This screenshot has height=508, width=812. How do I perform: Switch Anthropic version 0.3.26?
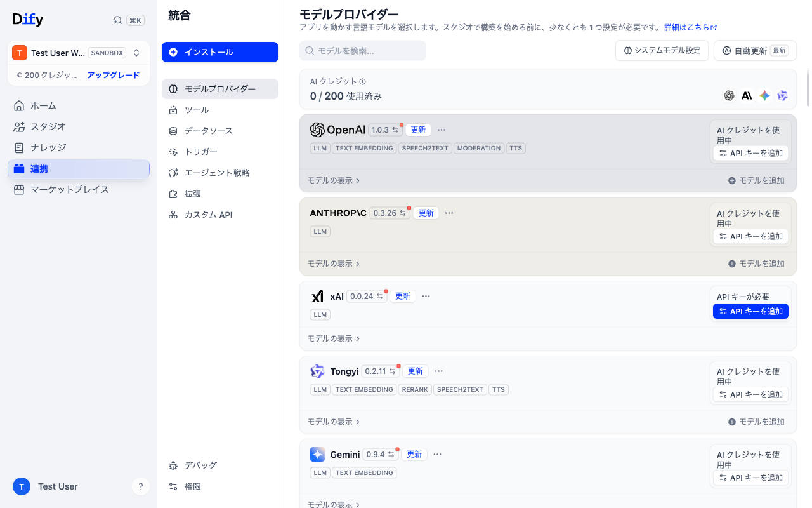click(x=390, y=213)
